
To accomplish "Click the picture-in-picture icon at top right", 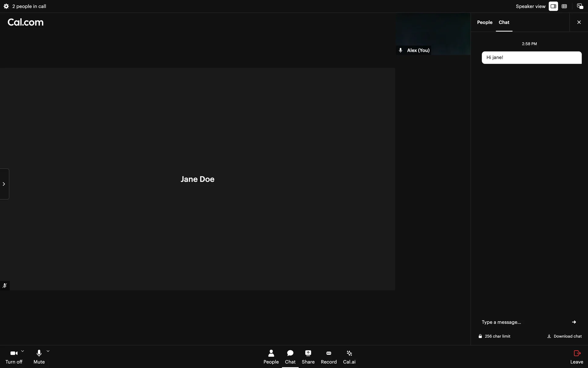I will pos(580,6).
